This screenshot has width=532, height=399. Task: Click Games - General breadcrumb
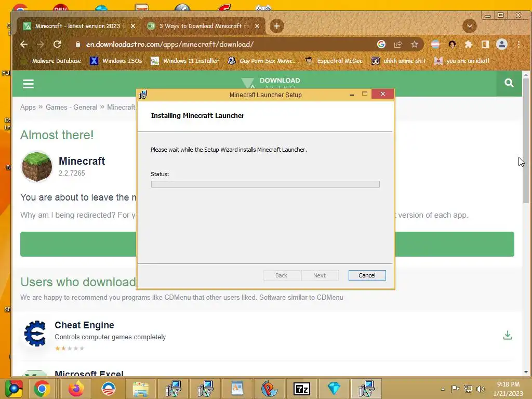(x=72, y=107)
